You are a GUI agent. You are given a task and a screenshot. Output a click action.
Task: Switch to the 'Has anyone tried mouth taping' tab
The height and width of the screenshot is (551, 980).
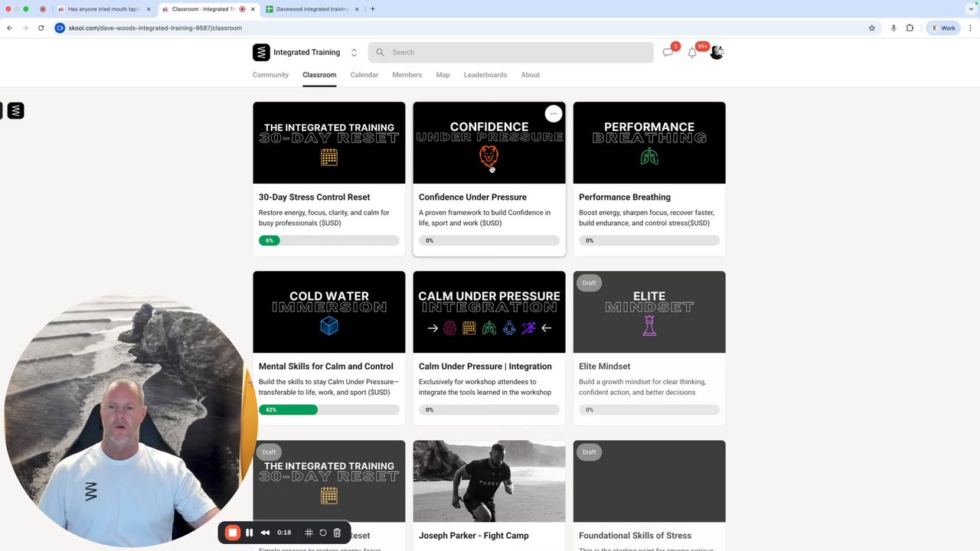(104, 9)
